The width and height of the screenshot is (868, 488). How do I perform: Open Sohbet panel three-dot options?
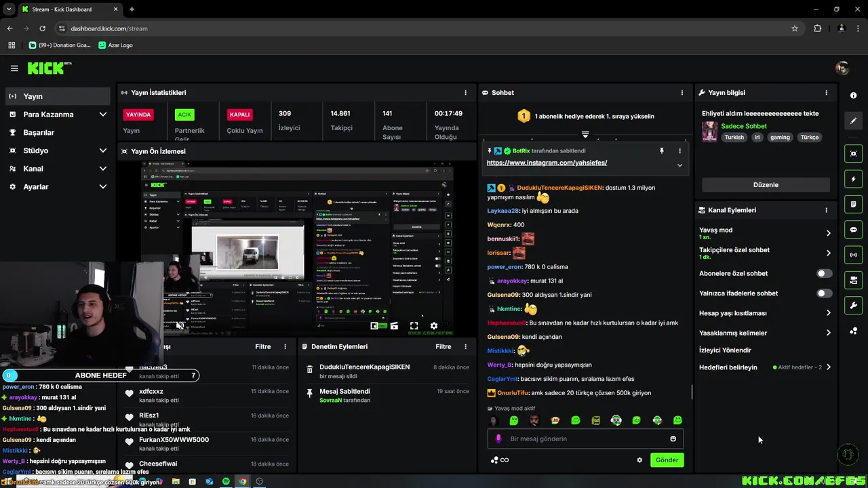(682, 93)
